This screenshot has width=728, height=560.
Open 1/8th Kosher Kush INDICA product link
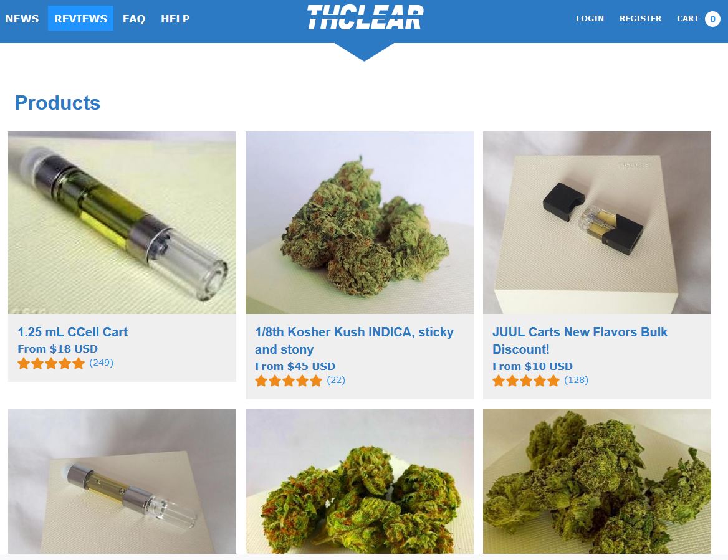354,341
